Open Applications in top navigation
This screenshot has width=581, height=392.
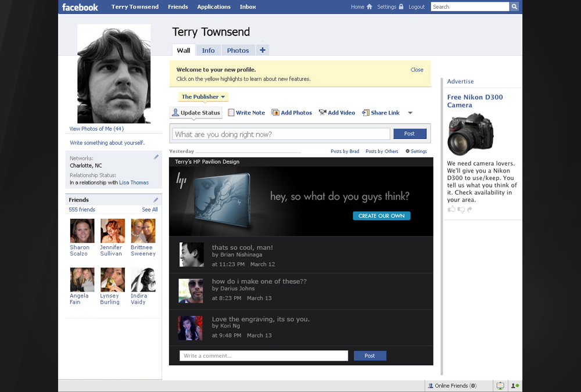(x=214, y=6)
